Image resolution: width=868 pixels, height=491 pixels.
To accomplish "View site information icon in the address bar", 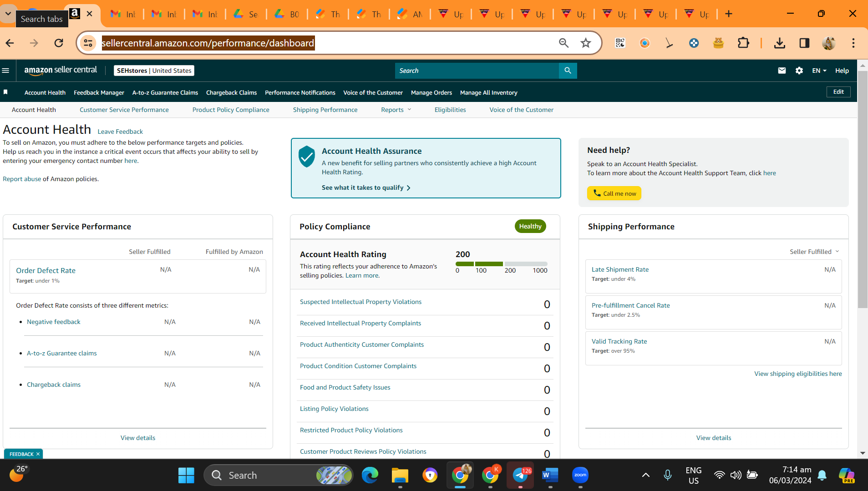I will pos(88,43).
